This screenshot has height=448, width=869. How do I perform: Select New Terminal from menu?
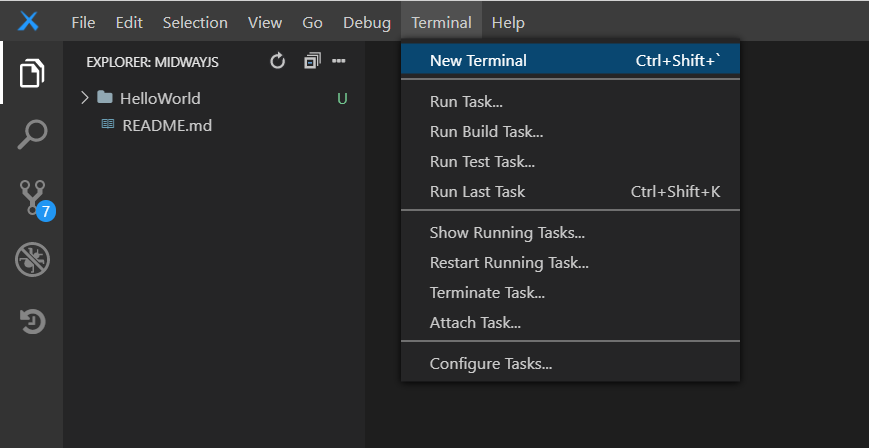click(478, 61)
